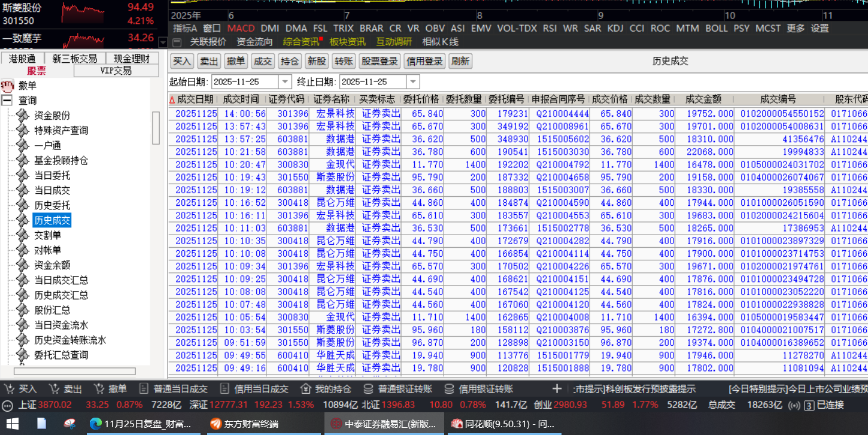The height and width of the screenshot is (435, 868).
Task: Select the MACD indicator tab
Action: [x=241, y=28]
